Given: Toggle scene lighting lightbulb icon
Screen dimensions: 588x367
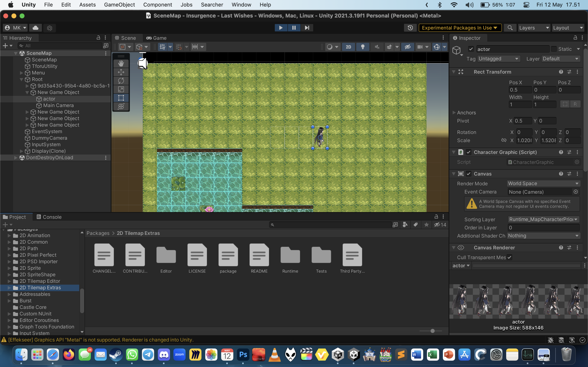Looking at the screenshot, I should tap(363, 47).
